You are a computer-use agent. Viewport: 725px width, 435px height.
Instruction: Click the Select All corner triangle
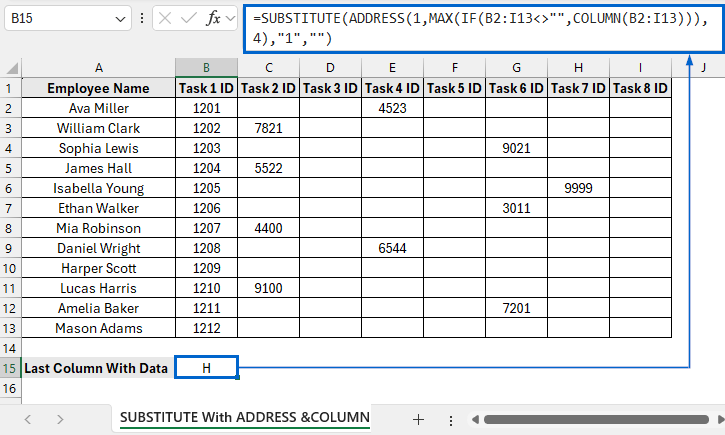[x=11, y=67]
